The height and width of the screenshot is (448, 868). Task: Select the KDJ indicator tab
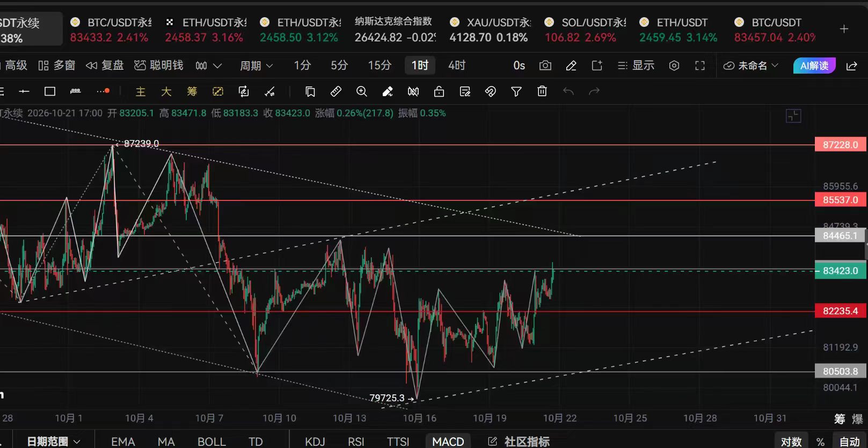[315, 442]
